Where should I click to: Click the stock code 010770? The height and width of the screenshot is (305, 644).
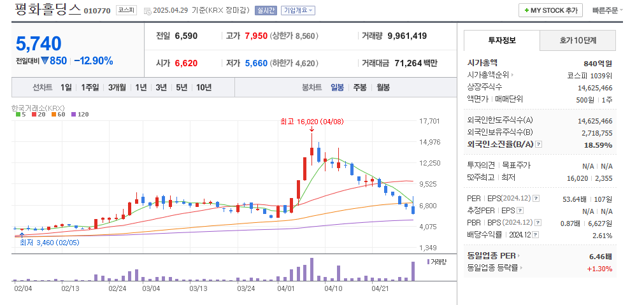point(97,11)
